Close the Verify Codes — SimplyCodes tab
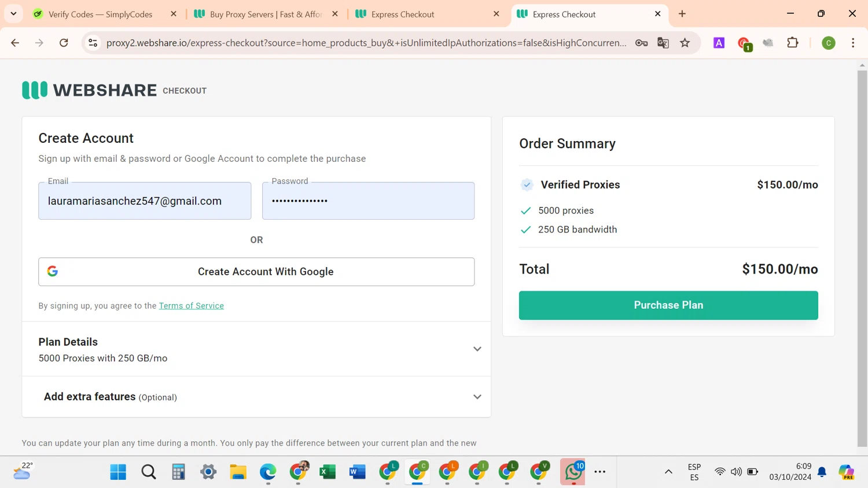Screen dimensions: 868x488 pyautogui.click(x=174, y=14)
